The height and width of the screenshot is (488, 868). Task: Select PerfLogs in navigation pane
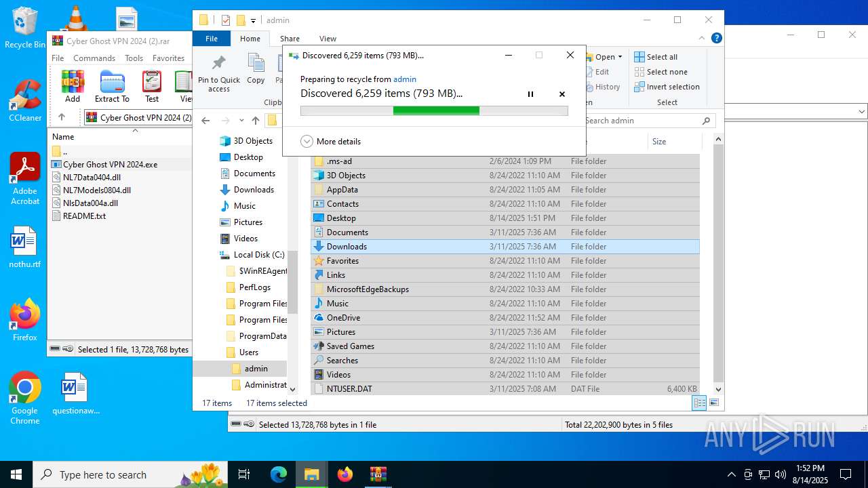[255, 287]
